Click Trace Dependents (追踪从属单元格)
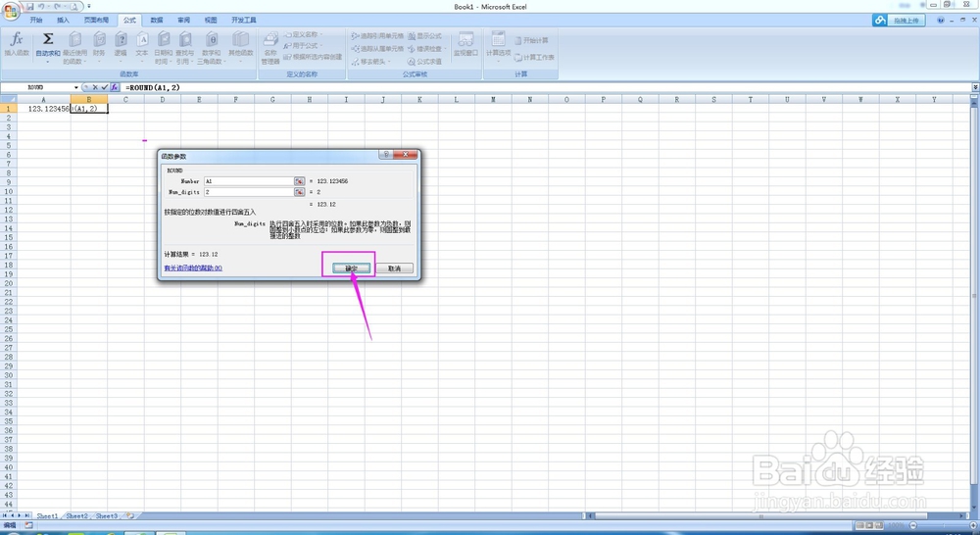This screenshot has width=980, height=535. click(x=377, y=49)
